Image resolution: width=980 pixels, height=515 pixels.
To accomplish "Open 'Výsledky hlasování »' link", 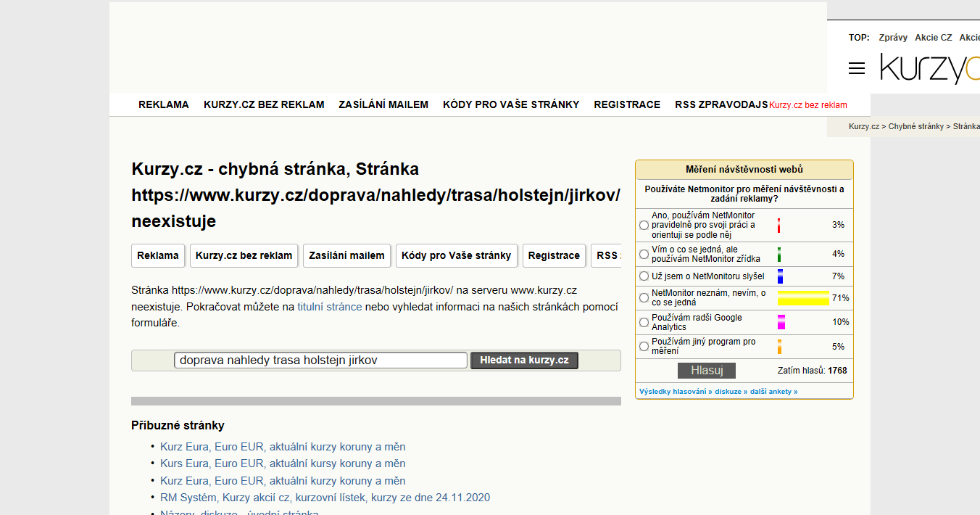I will point(676,392).
